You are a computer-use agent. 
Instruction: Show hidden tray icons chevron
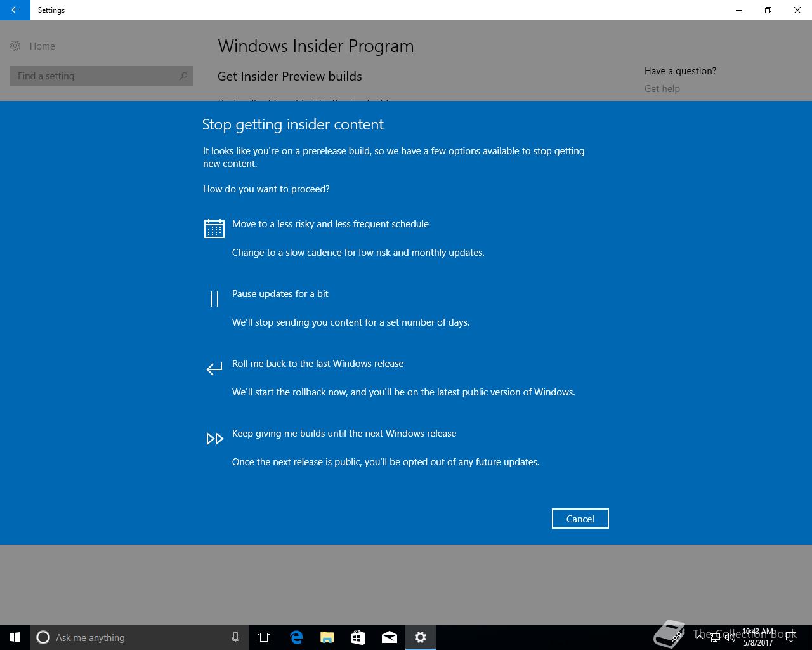(x=700, y=637)
